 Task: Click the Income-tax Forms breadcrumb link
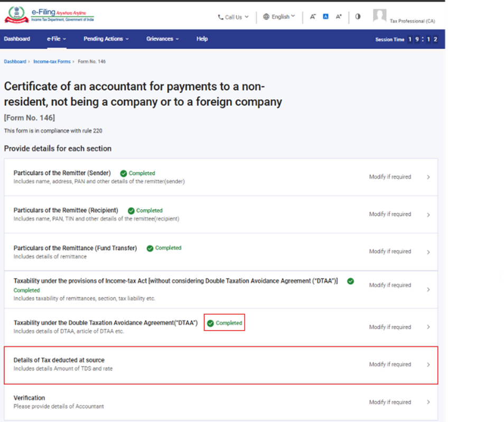coord(52,62)
